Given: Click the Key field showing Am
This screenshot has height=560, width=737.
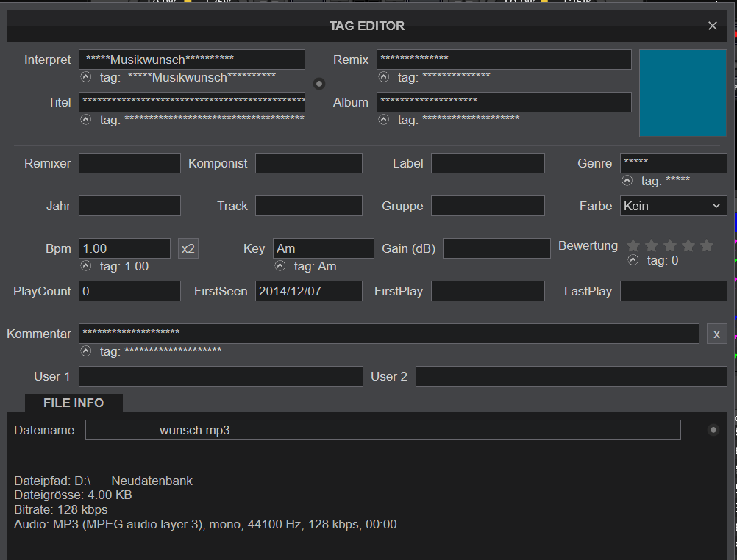Looking at the screenshot, I should [x=324, y=248].
